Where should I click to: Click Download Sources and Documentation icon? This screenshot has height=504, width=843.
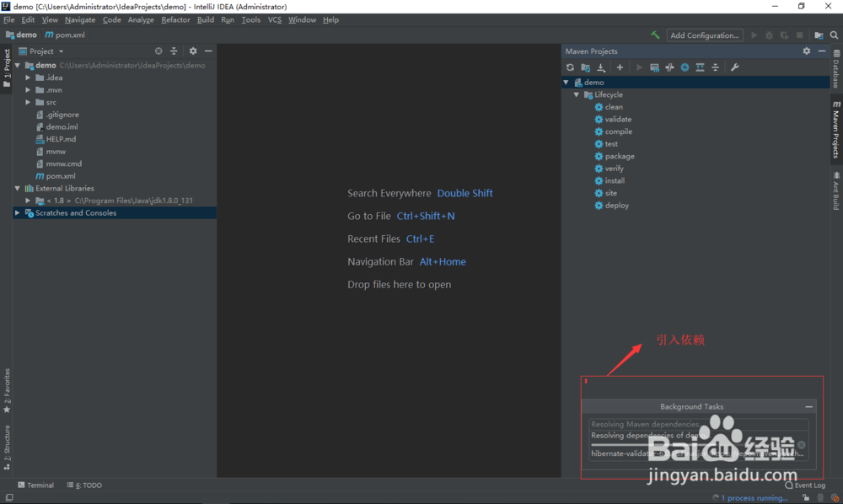point(601,67)
